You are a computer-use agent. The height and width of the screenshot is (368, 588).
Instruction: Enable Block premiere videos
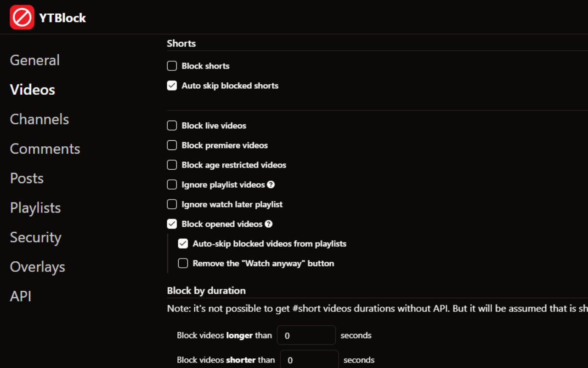pyautogui.click(x=171, y=145)
